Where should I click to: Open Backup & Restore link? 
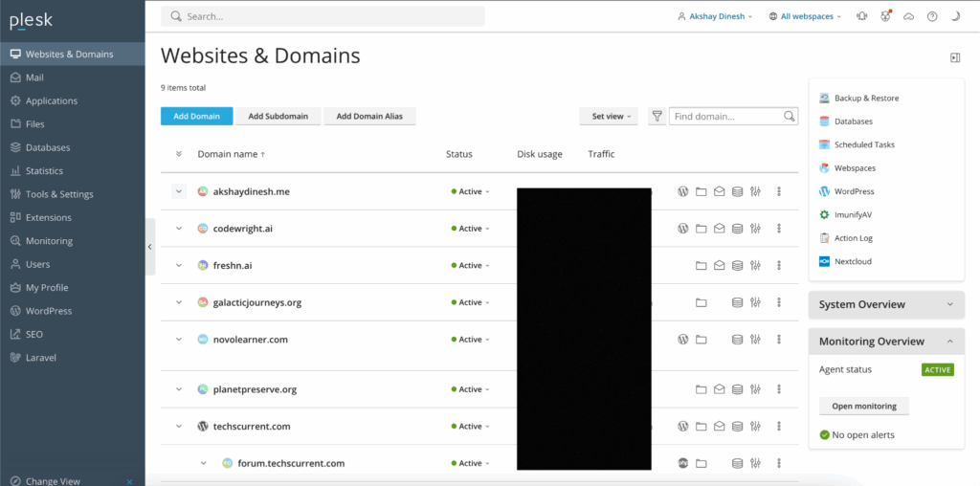coord(866,99)
